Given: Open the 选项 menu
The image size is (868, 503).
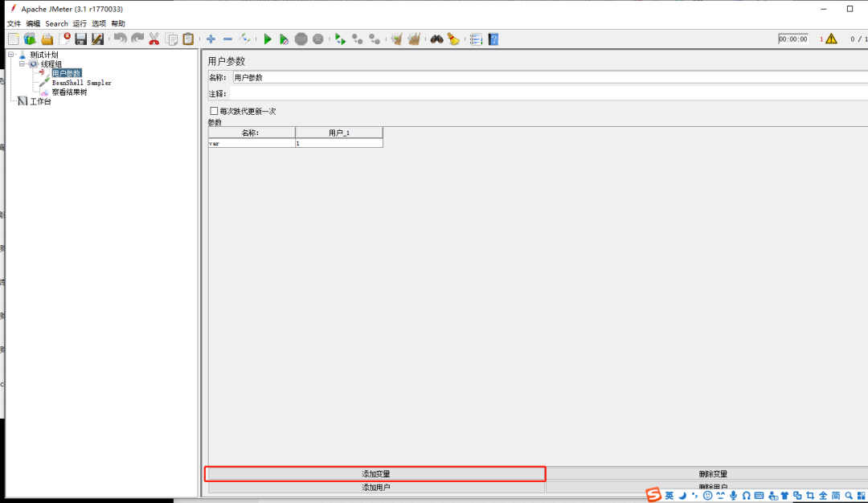Looking at the screenshot, I should tap(99, 23).
